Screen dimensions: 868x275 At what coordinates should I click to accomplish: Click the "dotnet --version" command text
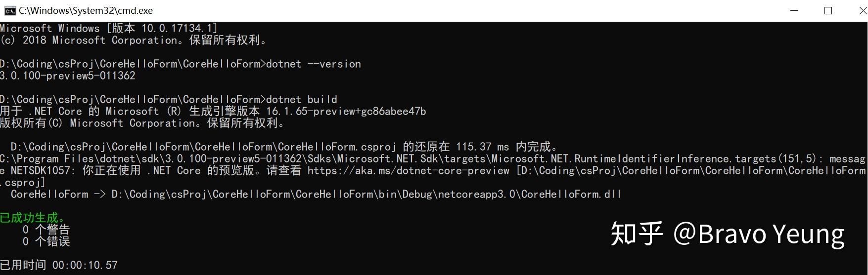tap(314, 64)
